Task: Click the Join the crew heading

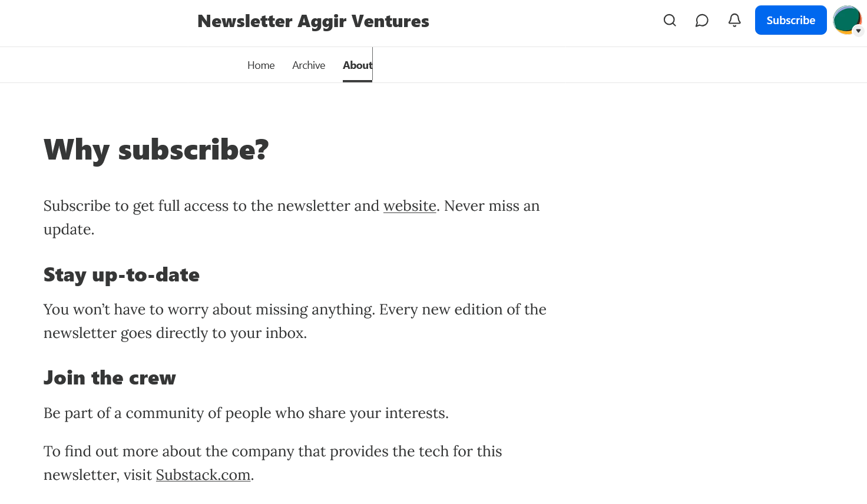Action: (x=110, y=377)
